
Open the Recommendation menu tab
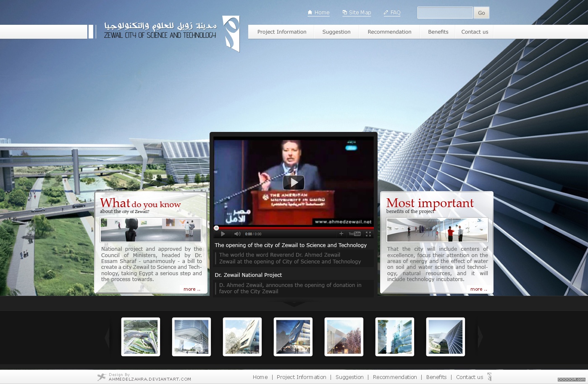coord(389,32)
